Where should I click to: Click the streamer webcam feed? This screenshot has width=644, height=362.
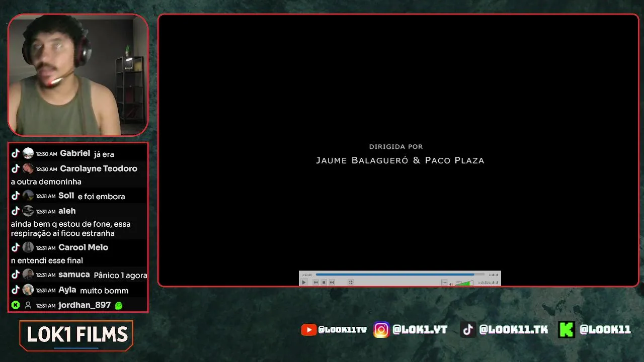[x=78, y=75]
